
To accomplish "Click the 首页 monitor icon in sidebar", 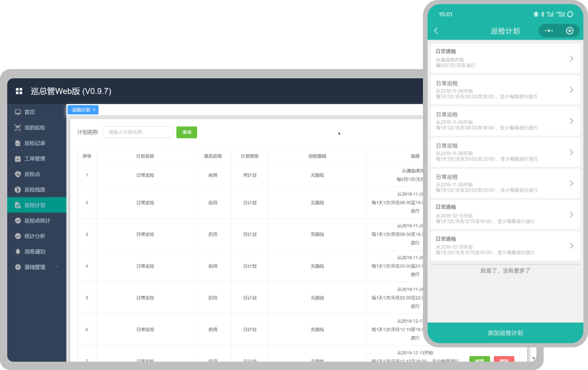I will (x=18, y=112).
